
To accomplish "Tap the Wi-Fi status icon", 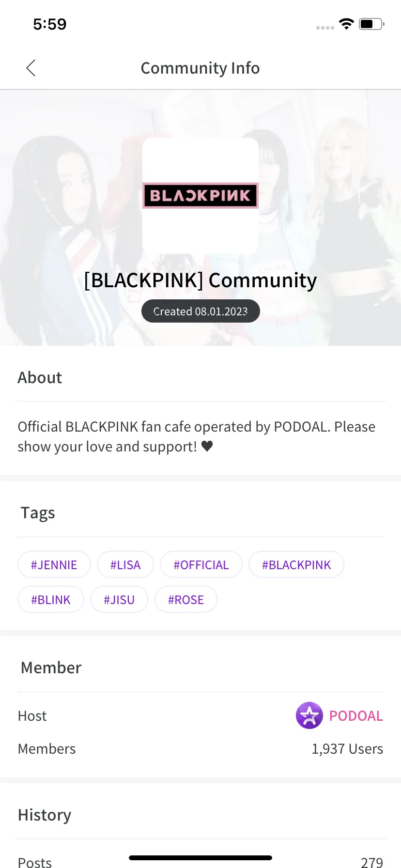I will click(x=346, y=24).
